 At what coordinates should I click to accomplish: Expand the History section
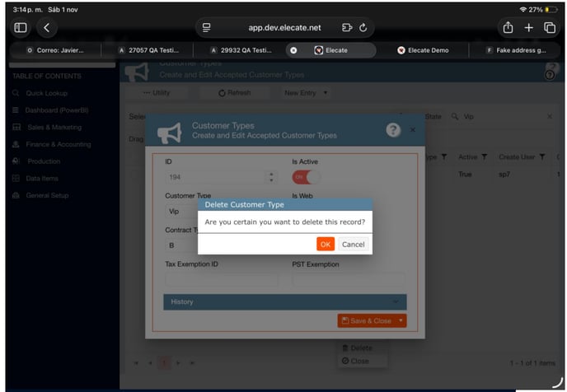tap(284, 302)
